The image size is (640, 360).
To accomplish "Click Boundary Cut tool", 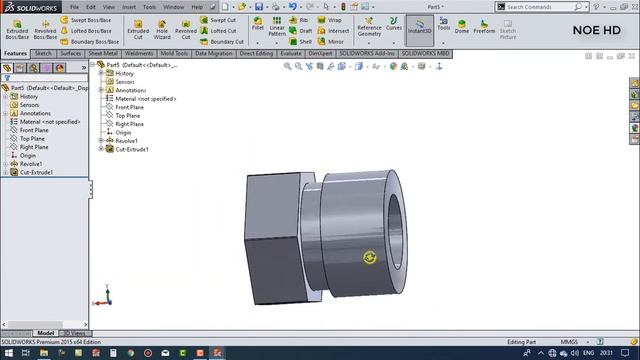I will (222, 42).
